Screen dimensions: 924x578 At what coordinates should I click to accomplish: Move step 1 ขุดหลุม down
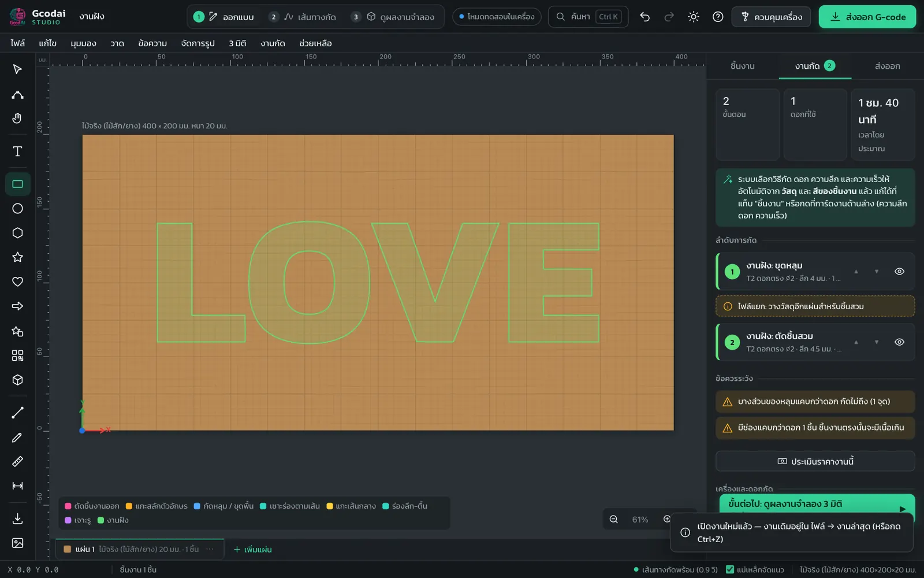pos(877,272)
